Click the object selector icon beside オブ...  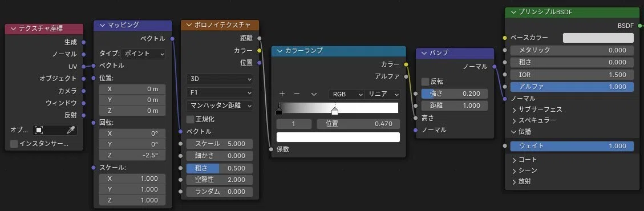click(x=39, y=130)
